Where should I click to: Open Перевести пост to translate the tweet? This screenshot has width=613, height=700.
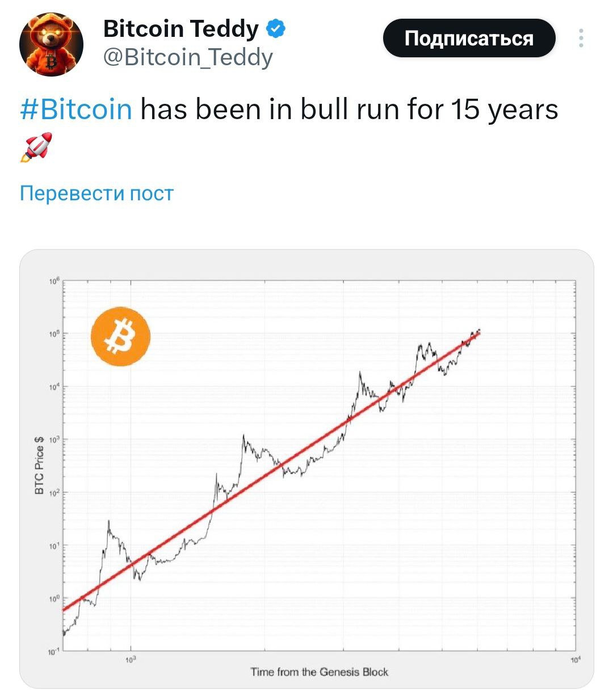[95, 193]
